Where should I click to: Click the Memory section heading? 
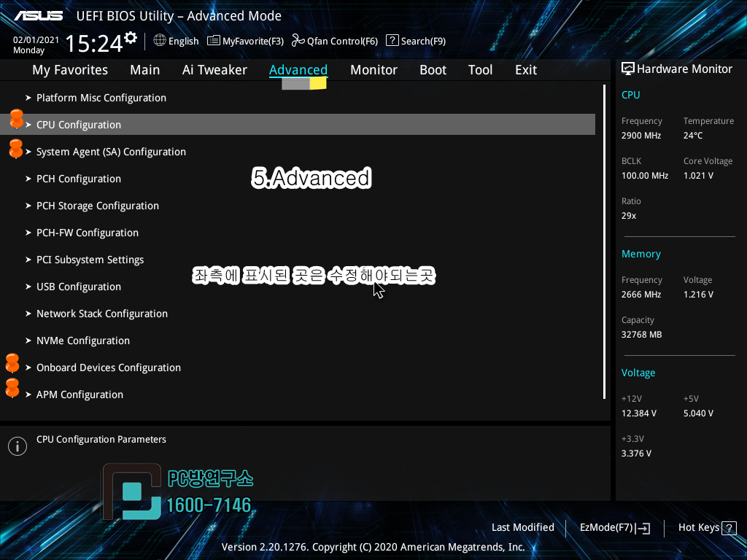[640, 254]
